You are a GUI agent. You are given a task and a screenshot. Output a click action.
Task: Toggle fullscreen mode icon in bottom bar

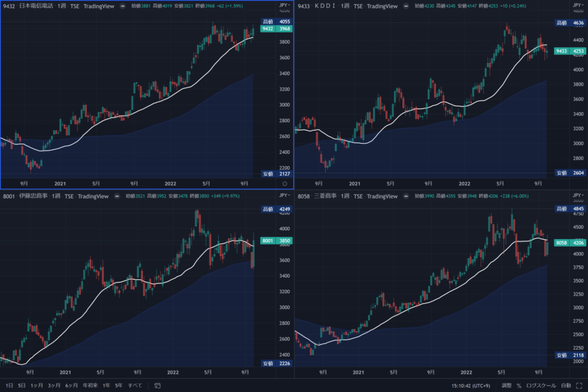pos(579,386)
